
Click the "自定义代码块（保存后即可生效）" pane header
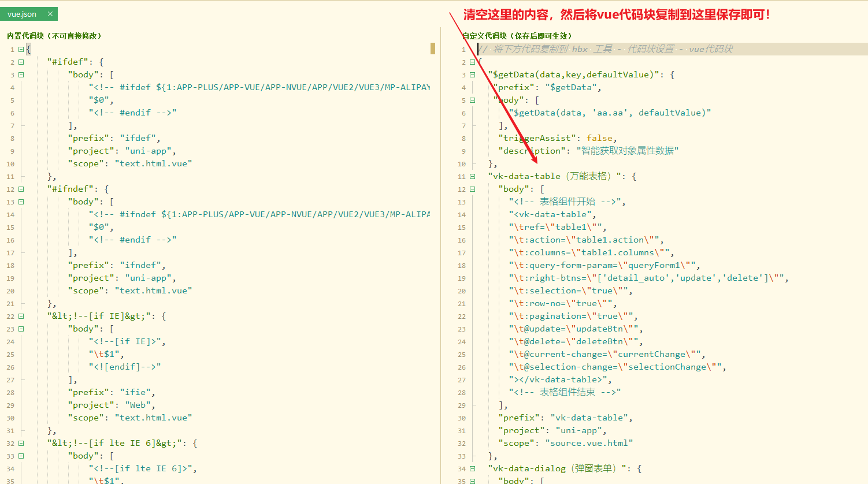[517, 36]
